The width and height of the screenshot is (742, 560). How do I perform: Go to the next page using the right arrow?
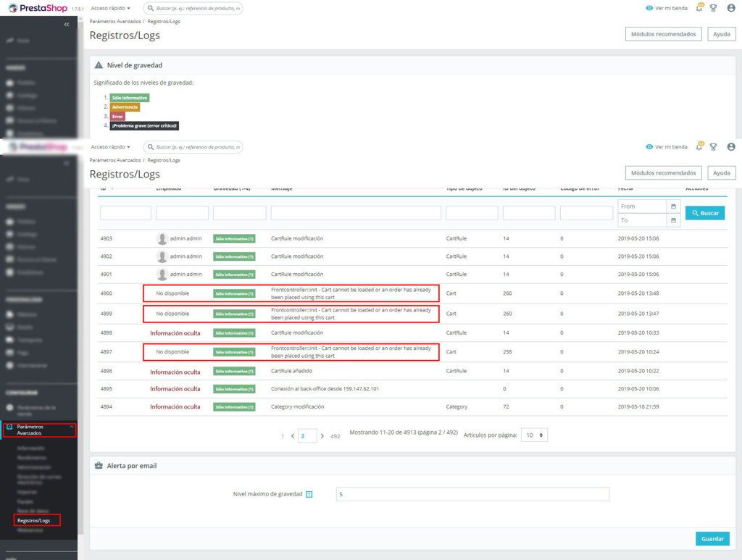coord(322,436)
